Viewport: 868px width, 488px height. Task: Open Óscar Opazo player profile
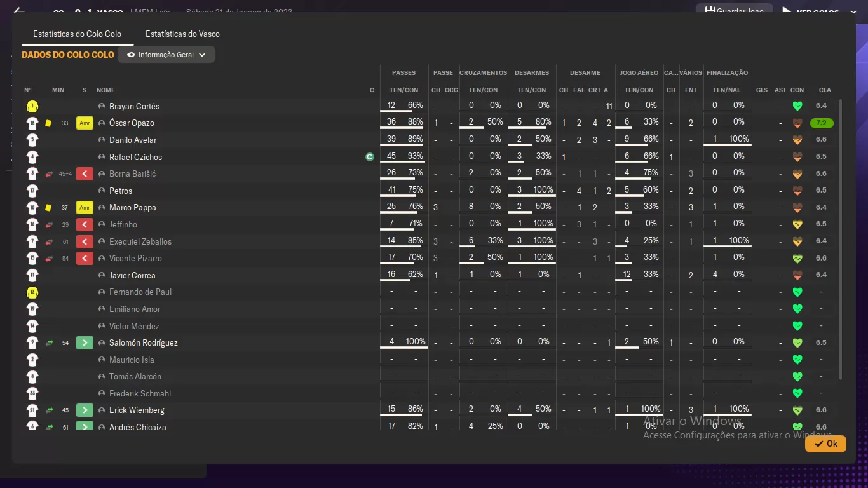click(x=132, y=123)
